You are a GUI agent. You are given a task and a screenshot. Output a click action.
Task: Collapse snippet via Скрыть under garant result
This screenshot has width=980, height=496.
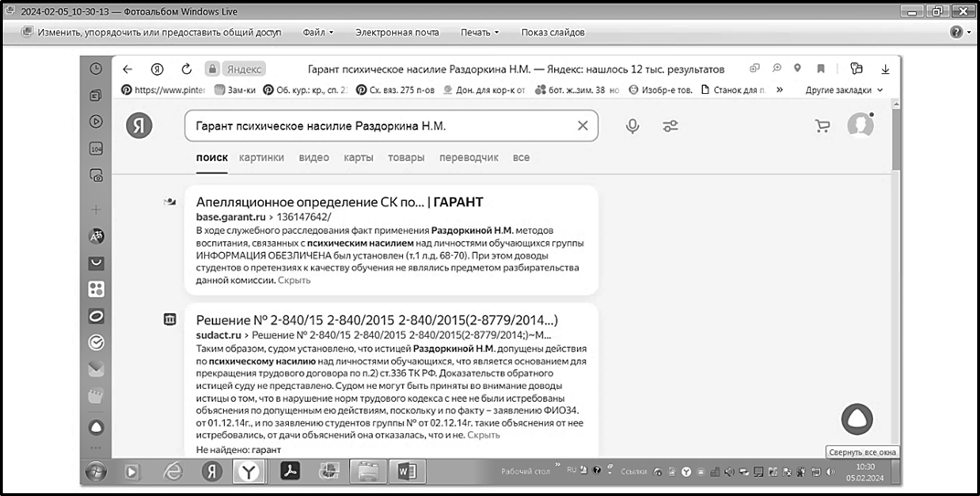(x=294, y=280)
